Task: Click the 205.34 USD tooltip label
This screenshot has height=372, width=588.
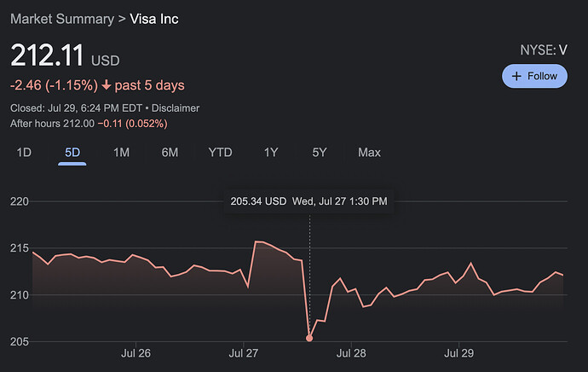Action: coord(258,201)
